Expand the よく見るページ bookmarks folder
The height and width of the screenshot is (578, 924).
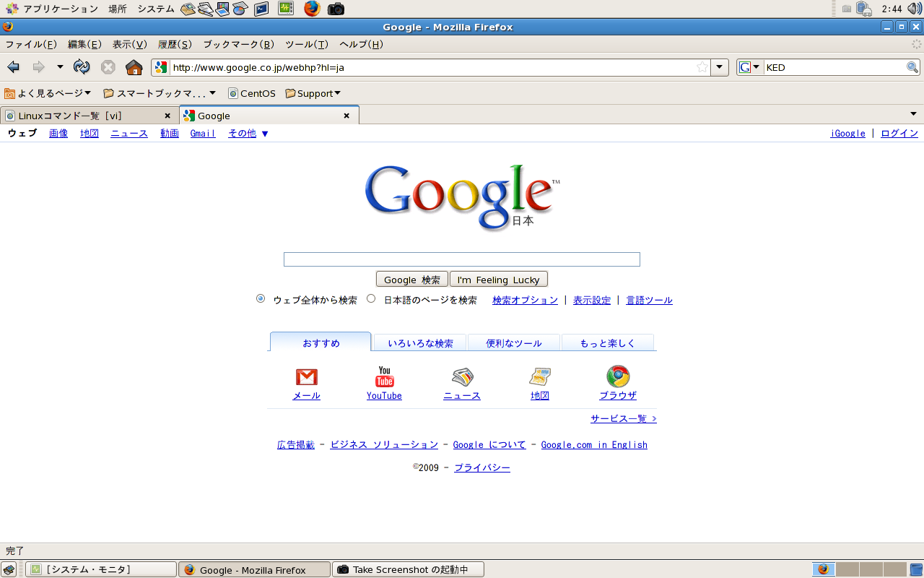coord(48,93)
